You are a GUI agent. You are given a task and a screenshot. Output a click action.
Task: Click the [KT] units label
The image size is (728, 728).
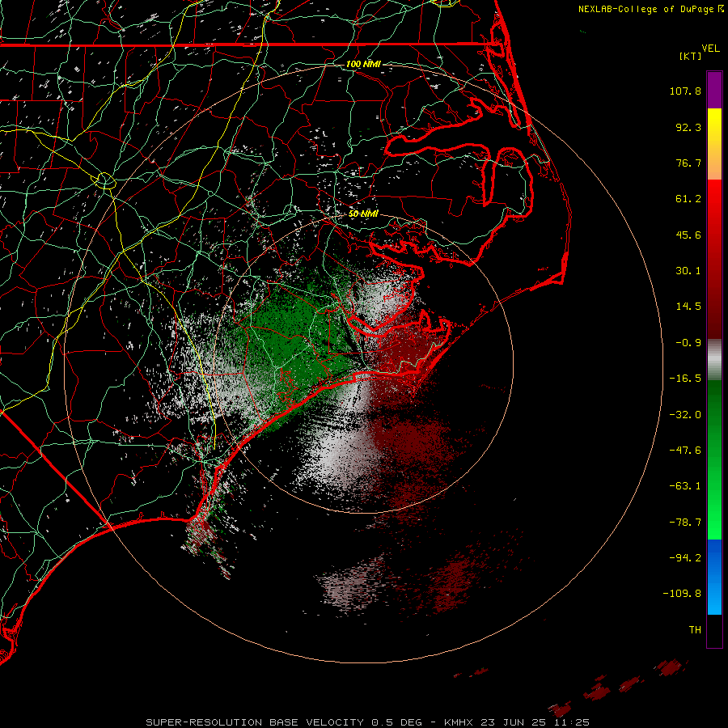tap(690, 56)
